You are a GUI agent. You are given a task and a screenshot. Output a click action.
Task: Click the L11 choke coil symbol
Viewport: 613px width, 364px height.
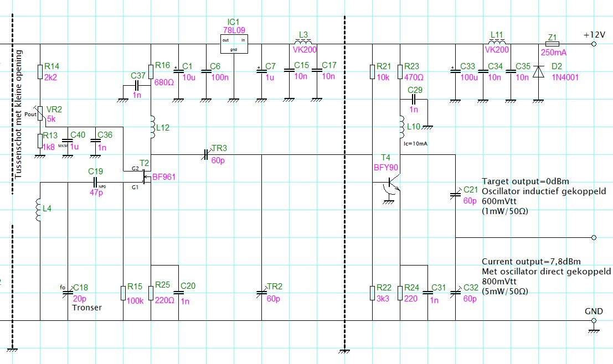coord(497,42)
